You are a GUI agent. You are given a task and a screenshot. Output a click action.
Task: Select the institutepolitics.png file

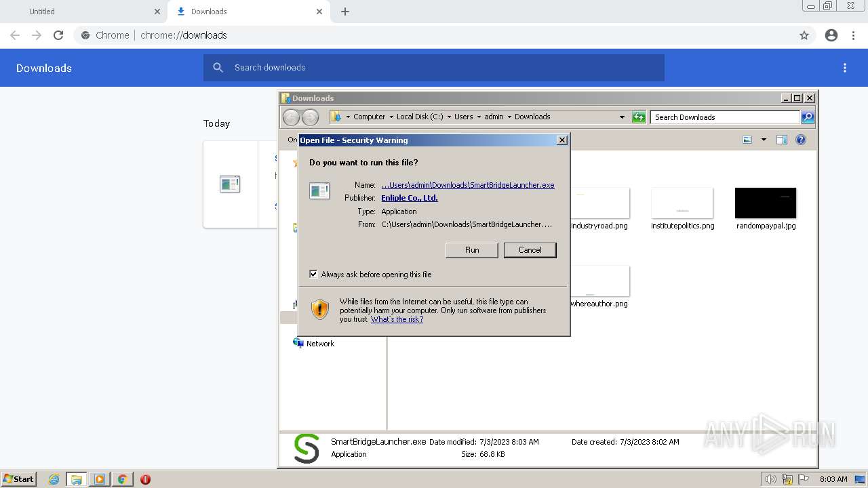click(682, 209)
